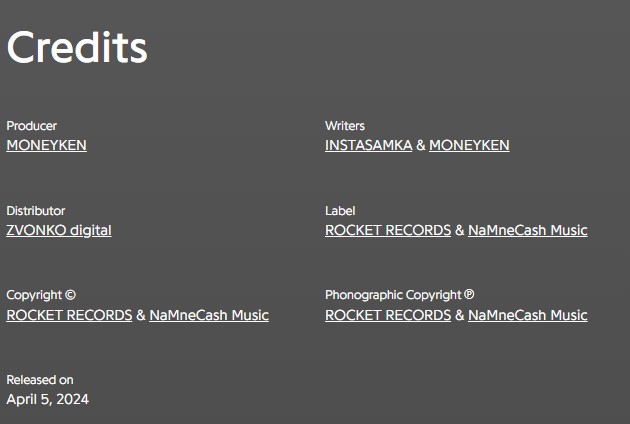Open the MONEYKEN link under Writers

point(469,145)
